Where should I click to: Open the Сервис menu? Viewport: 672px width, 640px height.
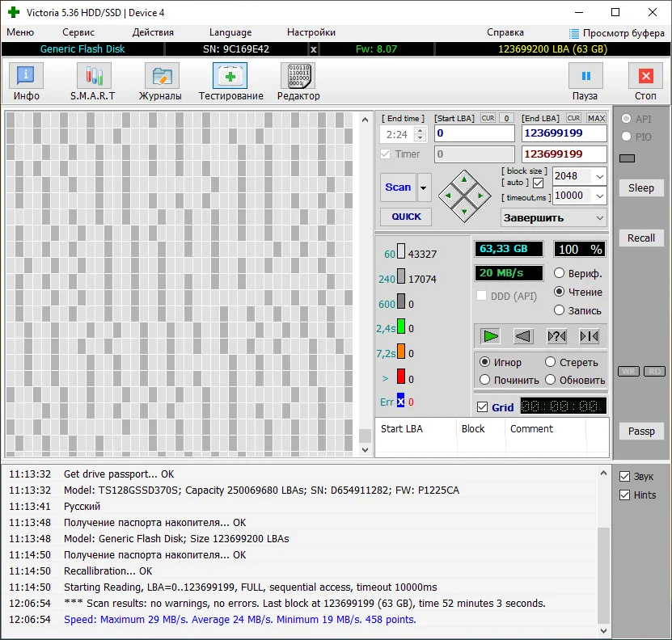coord(78,32)
